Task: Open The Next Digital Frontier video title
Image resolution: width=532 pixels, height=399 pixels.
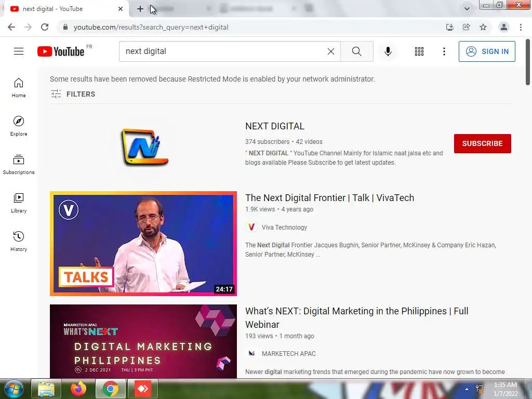Action: 330,198
